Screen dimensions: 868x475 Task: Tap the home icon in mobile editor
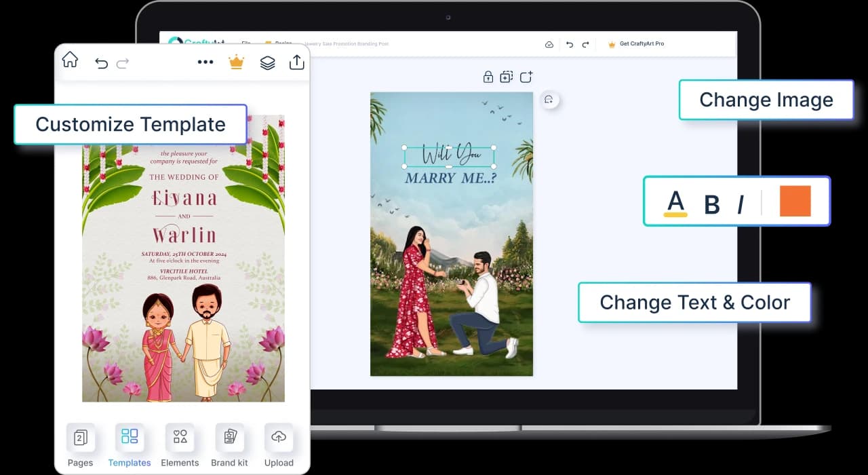pyautogui.click(x=70, y=60)
